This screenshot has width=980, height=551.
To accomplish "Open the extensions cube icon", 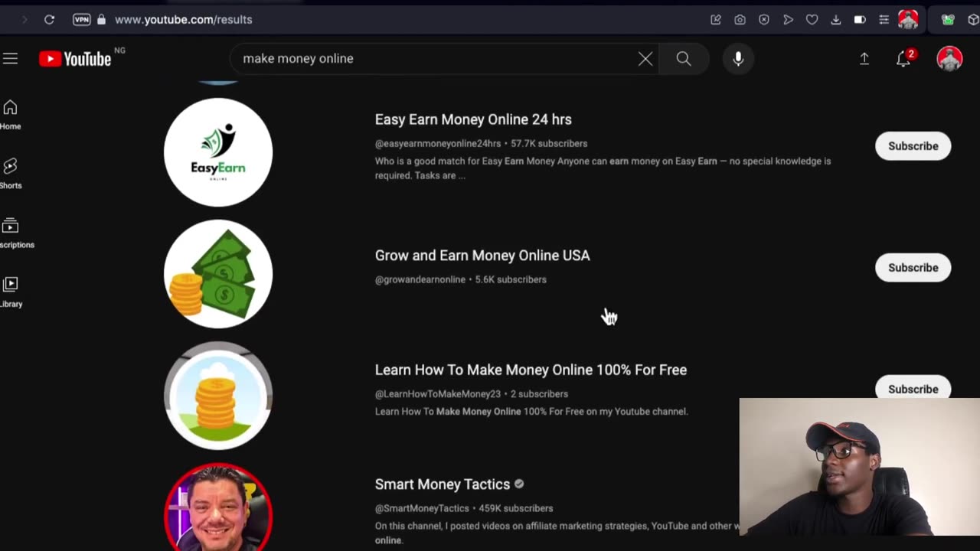I will point(973,20).
